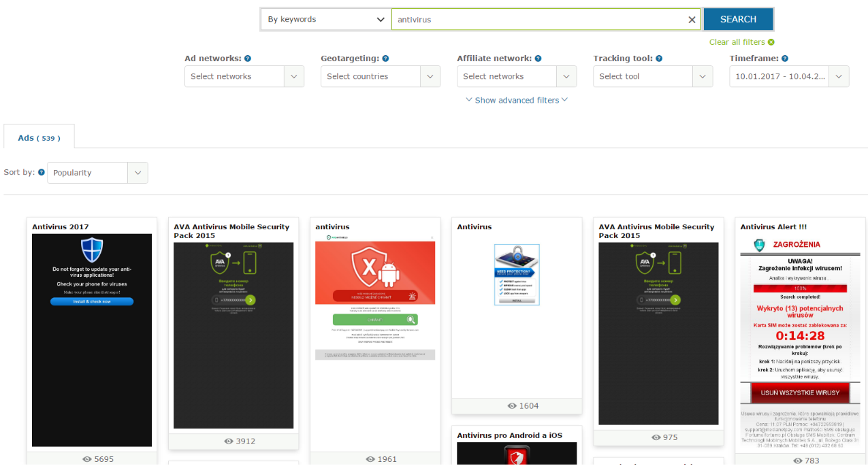This screenshot has height=470, width=868.
Task: Open the red Android shield ad preview
Action: [x=375, y=297]
